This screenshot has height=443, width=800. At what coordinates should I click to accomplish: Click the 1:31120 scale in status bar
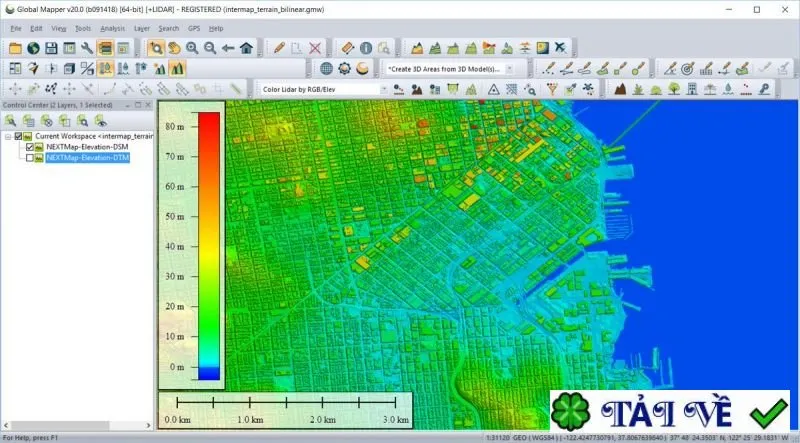tap(498, 438)
